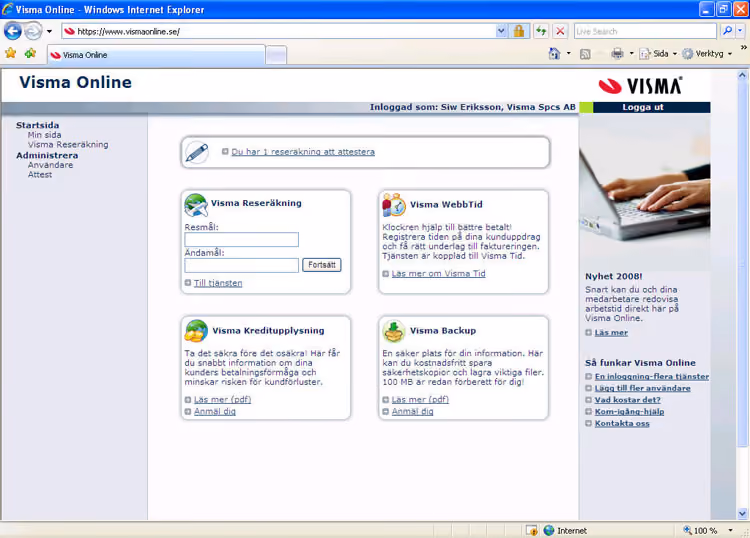Open the Verktyg menu
The image size is (750, 538).
click(707, 54)
